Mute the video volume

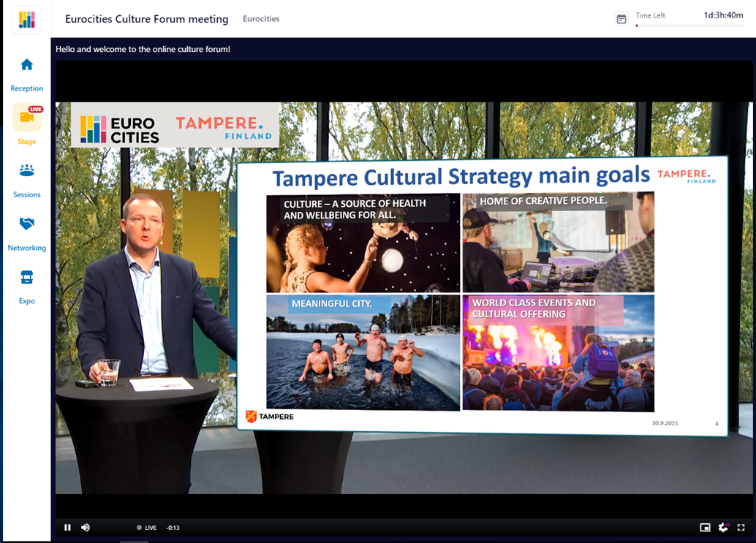click(x=86, y=528)
